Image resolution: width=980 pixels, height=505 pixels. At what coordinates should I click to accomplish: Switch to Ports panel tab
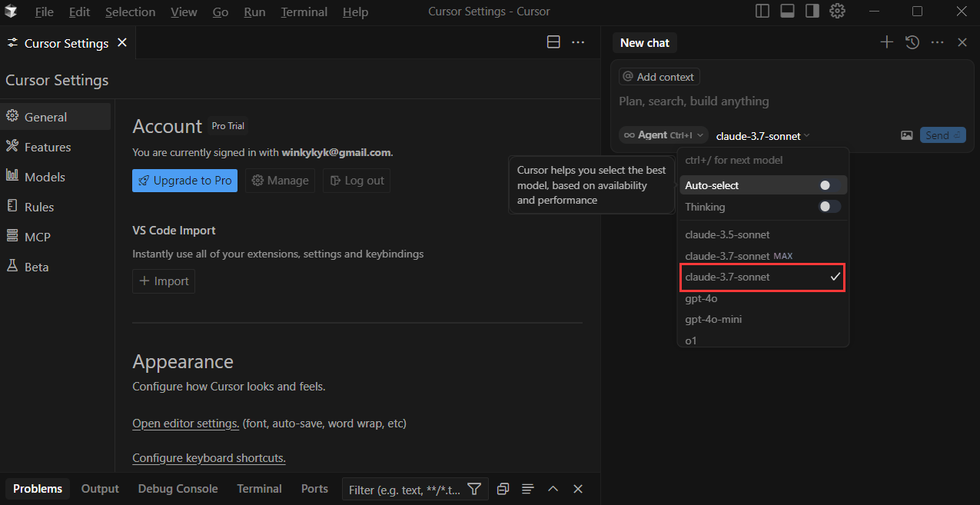[x=314, y=489]
